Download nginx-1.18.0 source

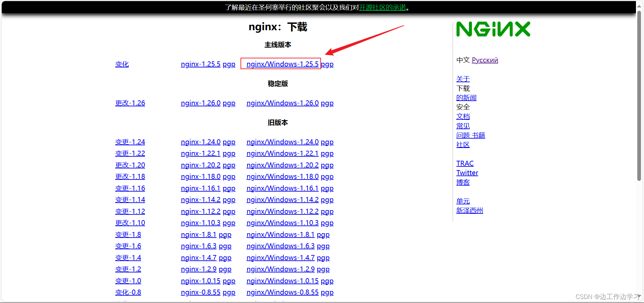point(201,176)
